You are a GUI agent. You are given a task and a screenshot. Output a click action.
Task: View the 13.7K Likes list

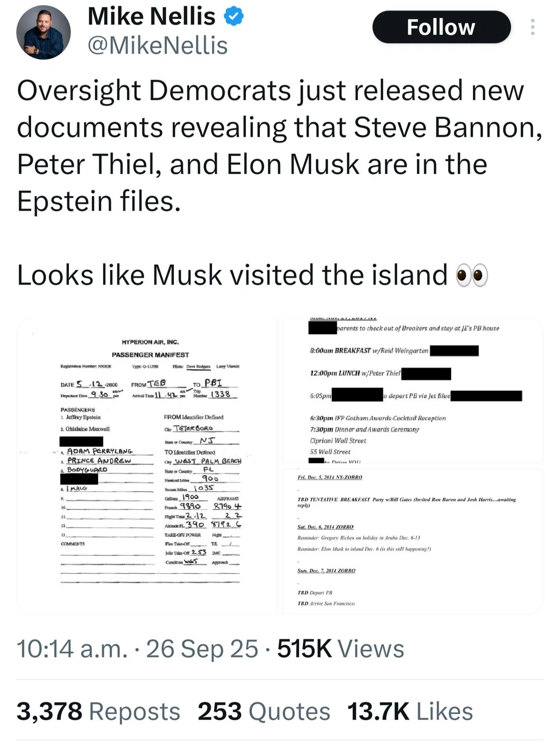pyautogui.click(x=410, y=712)
